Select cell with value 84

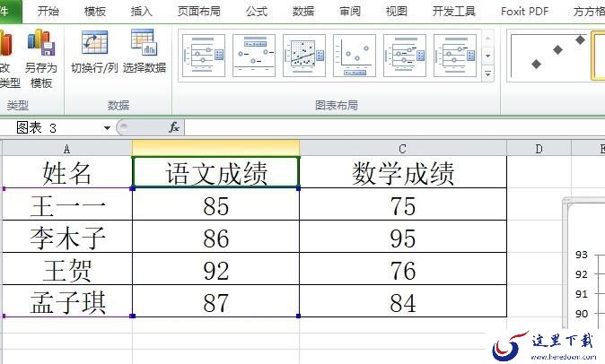pos(403,301)
